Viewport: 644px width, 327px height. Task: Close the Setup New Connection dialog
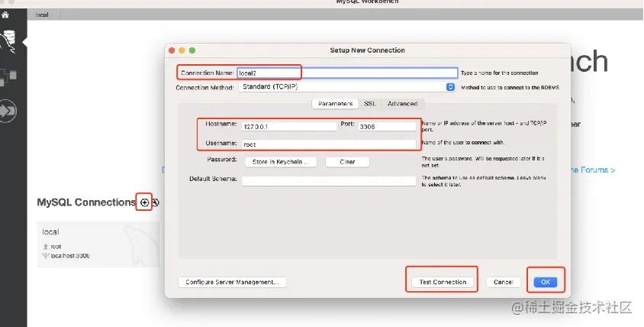click(x=172, y=50)
